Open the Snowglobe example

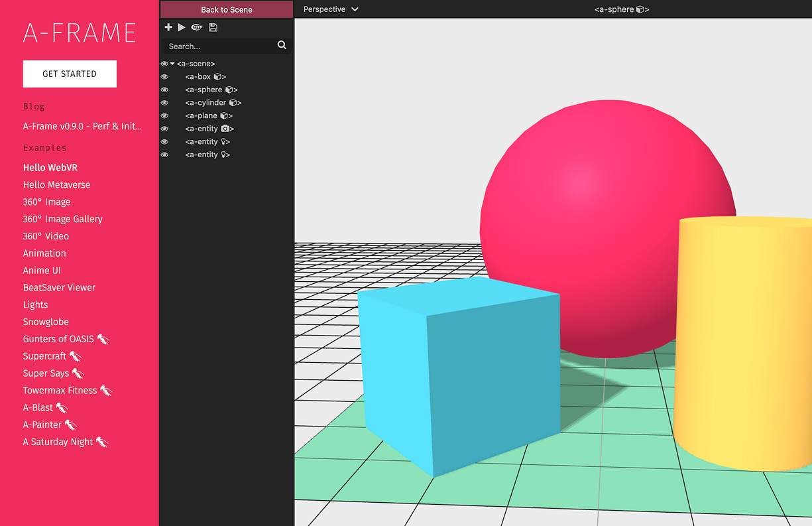tap(46, 322)
